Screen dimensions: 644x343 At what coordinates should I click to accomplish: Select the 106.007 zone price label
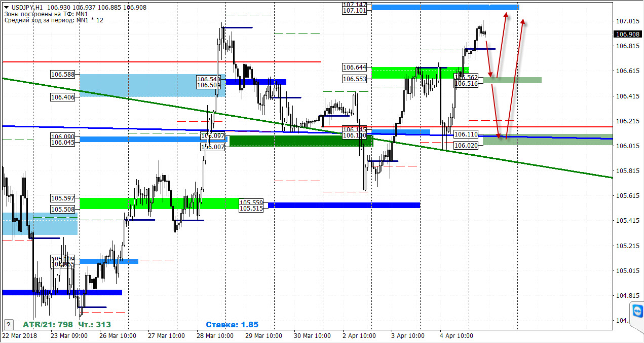pos(213,147)
